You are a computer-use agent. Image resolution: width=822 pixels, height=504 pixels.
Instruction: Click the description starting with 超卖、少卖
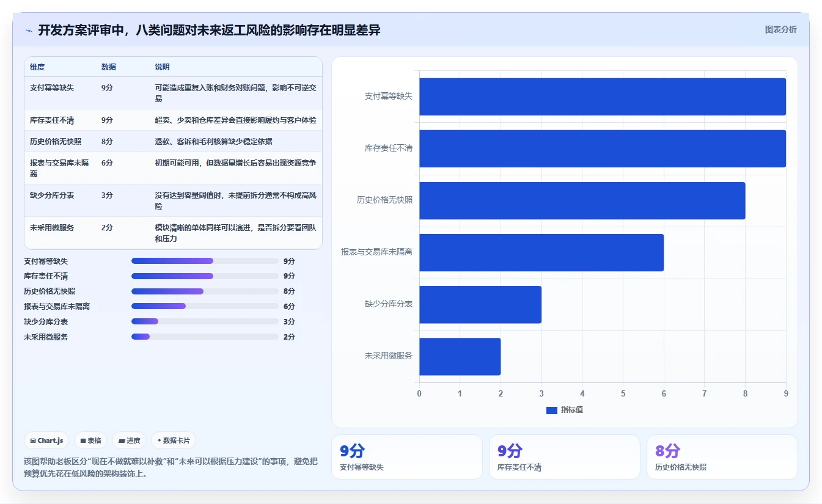point(235,120)
